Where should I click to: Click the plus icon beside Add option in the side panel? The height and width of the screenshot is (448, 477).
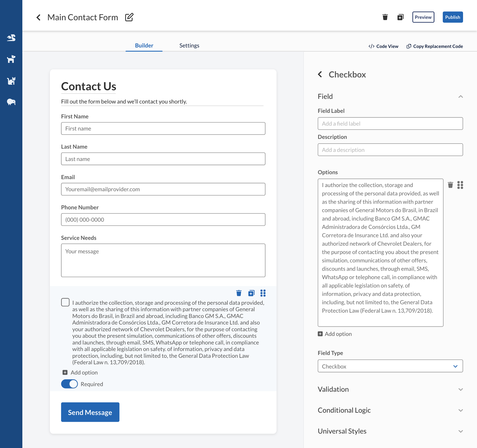point(320,334)
